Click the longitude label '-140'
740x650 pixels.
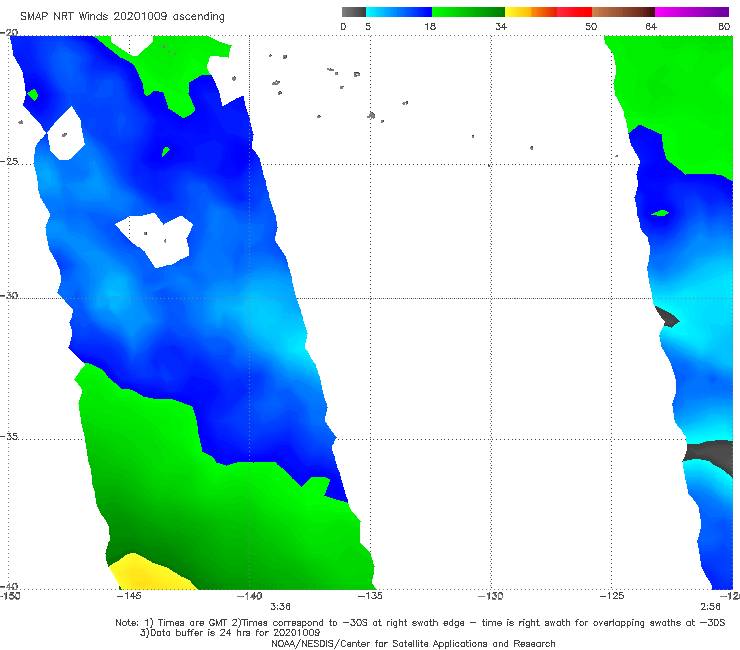[x=250, y=596]
